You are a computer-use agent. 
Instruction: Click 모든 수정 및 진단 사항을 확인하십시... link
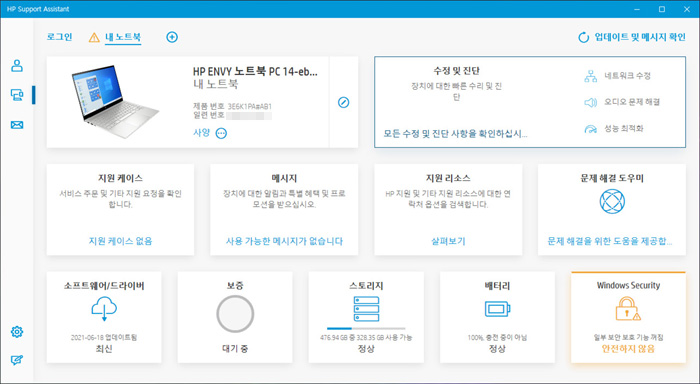455,134
